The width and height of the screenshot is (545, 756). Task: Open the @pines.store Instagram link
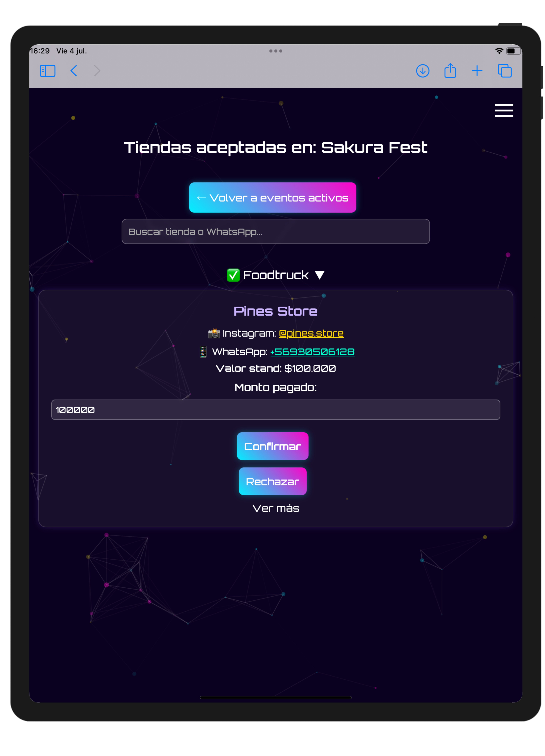pos(311,333)
